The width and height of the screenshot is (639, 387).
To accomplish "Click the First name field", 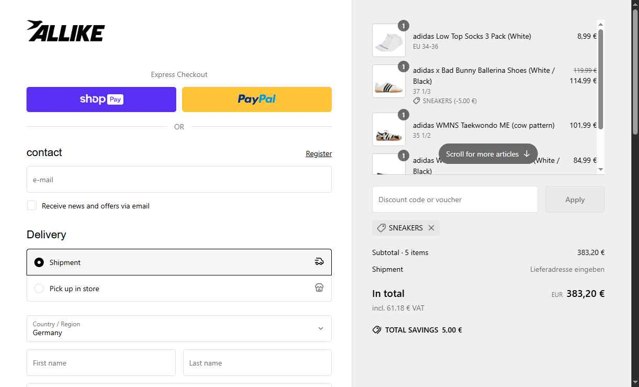I will coord(101,363).
